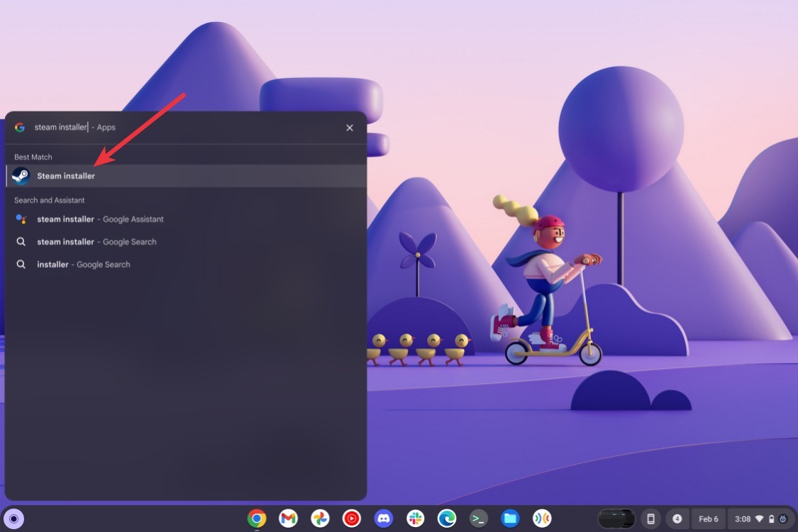Open the Files app from shelf
This screenshot has height=532, width=798.
(x=510, y=519)
